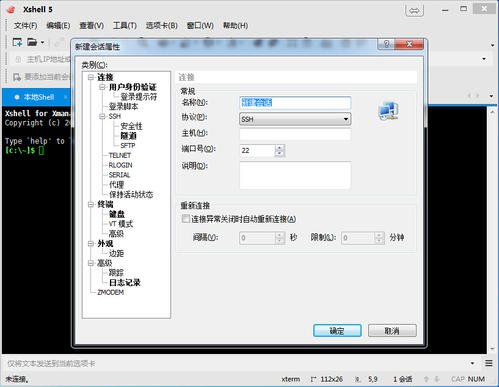Click the session network computers icon

click(388, 111)
